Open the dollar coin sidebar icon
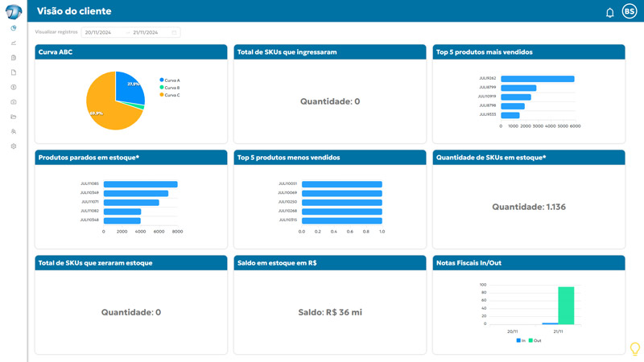The width and height of the screenshot is (644, 362). (x=14, y=87)
